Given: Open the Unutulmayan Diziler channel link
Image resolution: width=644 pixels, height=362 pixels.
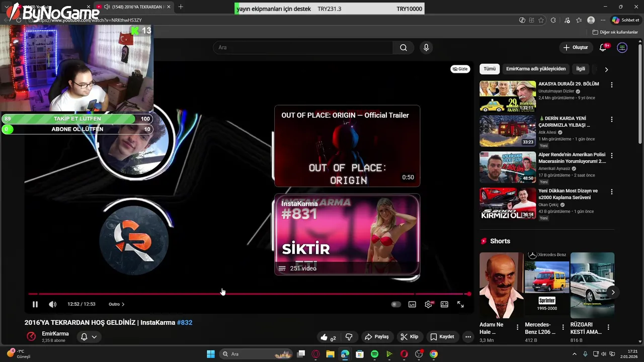Looking at the screenshot, I should (x=556, y=92).
